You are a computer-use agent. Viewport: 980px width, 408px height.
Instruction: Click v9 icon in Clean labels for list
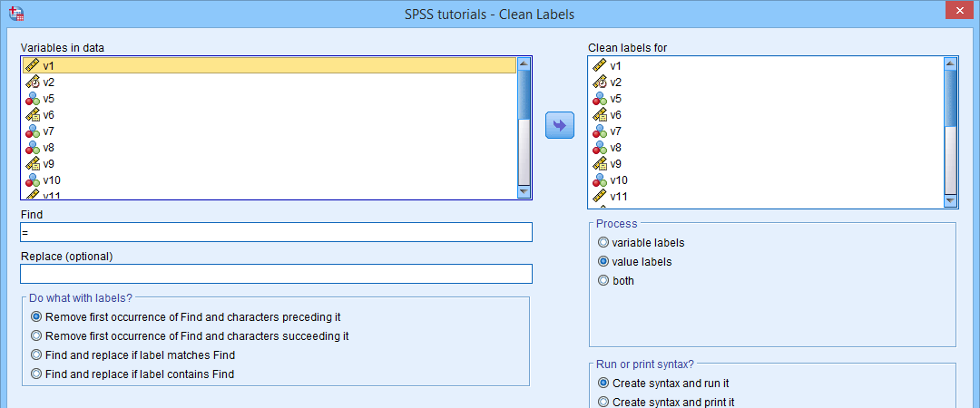(600, 164)
